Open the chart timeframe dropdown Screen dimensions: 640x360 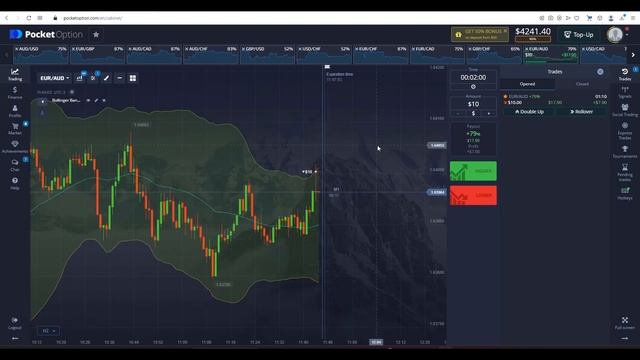tap(48, 331)
